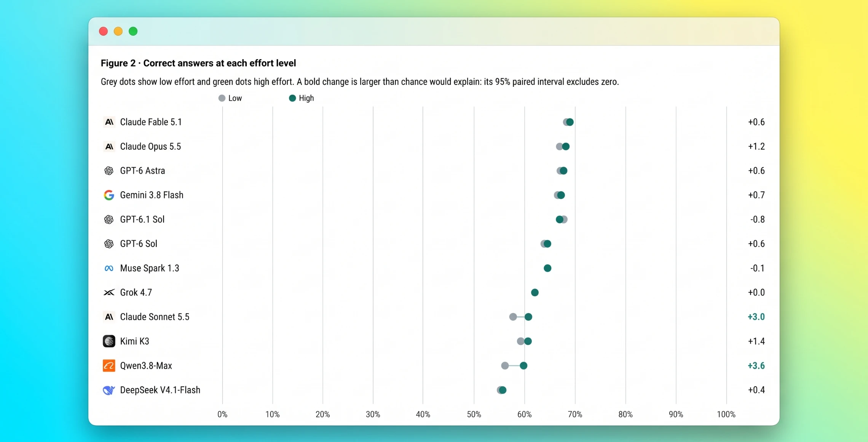Image resolution: width=868 pixels, height=442 pixels.
Task: Click the green dot for Claude Fable 5.1
Action: [570, 122]
